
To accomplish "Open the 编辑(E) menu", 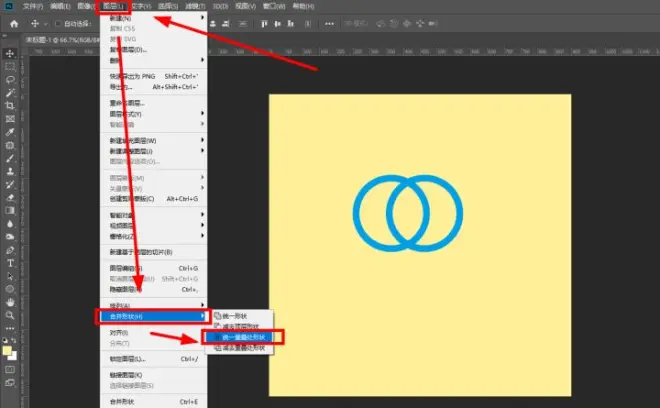I will (x=60, y=6).
